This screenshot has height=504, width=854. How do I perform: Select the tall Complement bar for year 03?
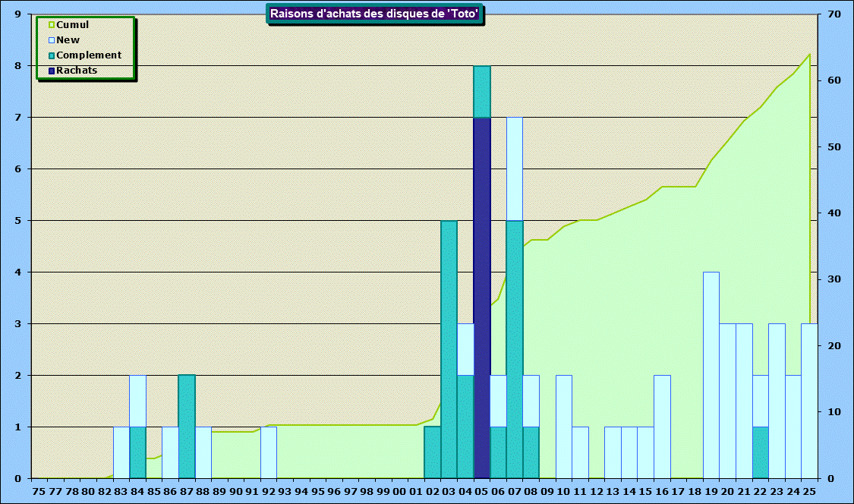[x=449, y=349]
